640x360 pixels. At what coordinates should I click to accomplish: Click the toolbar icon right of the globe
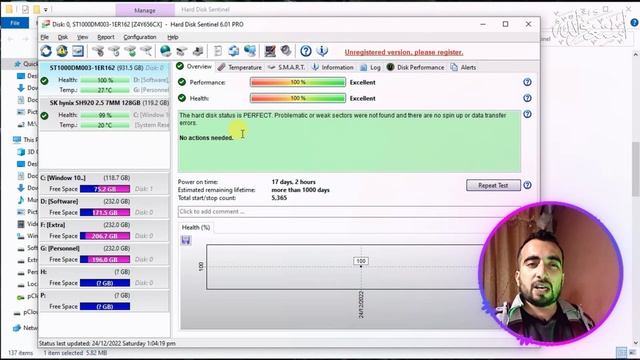[x=182, y=51]
